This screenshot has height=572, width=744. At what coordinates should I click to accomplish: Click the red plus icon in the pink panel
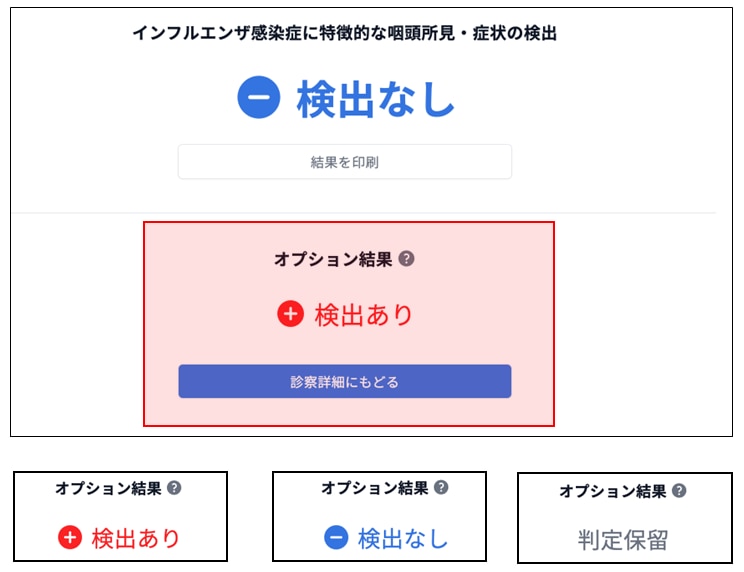point(290,314)
